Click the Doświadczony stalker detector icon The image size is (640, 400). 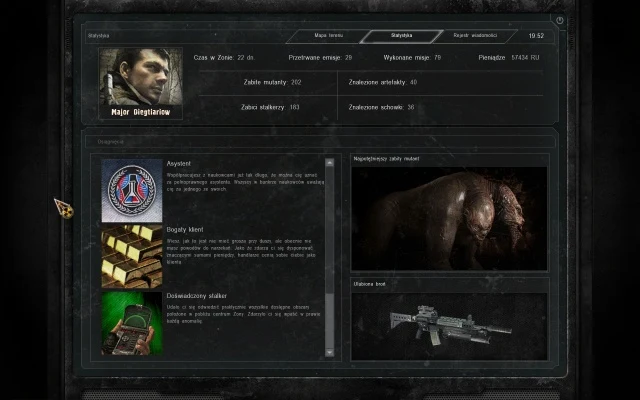pyautogui.click(x=130, y=322)
